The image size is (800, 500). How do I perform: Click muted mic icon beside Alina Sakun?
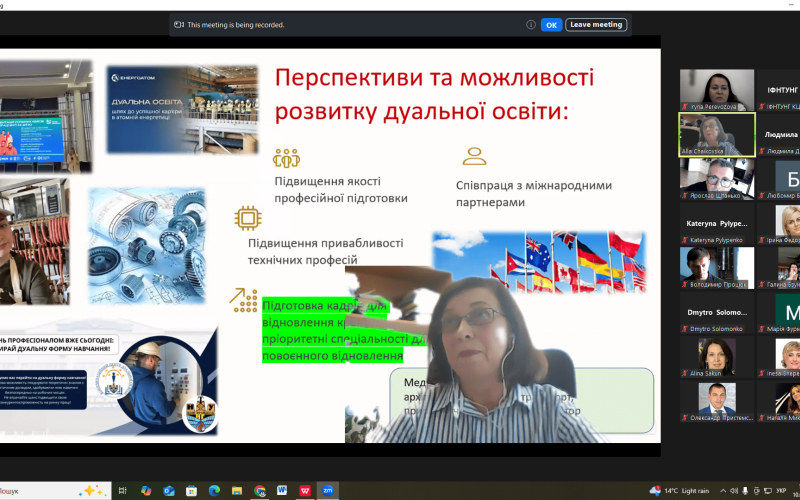click(685, 373)
